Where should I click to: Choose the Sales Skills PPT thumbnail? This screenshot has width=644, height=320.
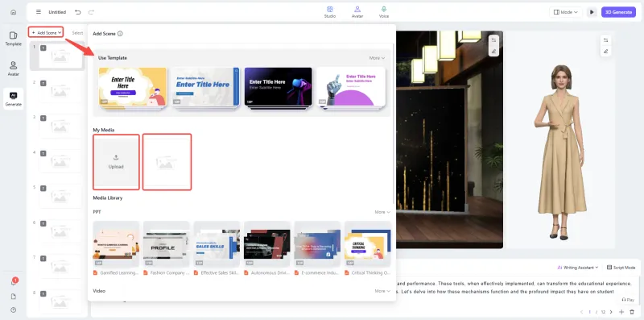tap(217, 244)
